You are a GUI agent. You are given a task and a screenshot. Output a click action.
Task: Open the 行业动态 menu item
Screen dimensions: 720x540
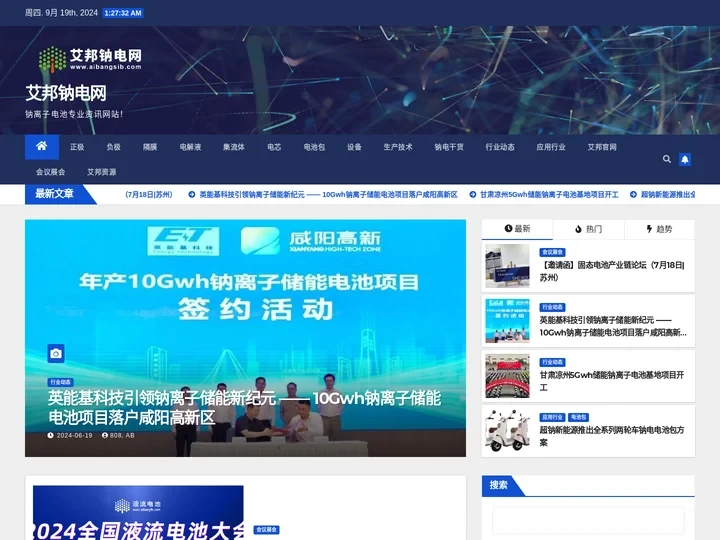(x=500, y=147)
